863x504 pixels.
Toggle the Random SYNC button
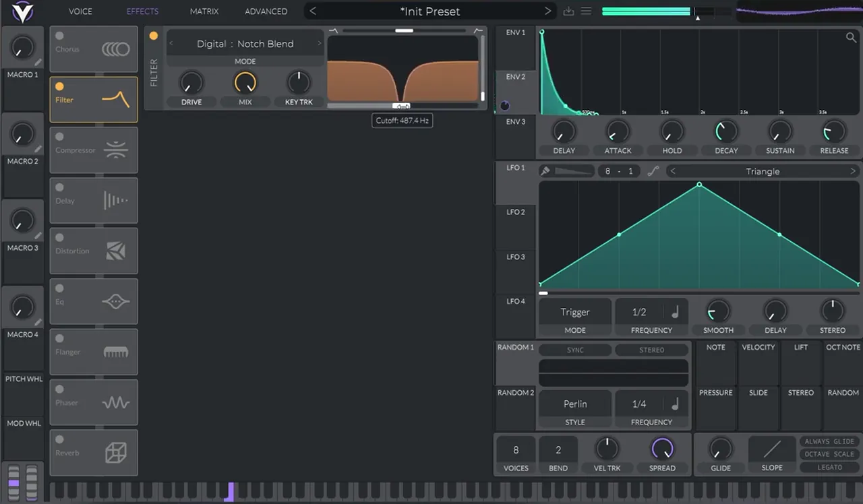click(575, 350)
